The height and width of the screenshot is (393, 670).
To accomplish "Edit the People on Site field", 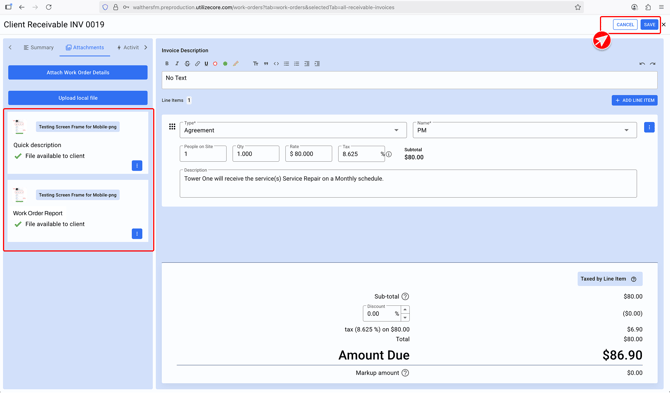I will tap(203, 153).
